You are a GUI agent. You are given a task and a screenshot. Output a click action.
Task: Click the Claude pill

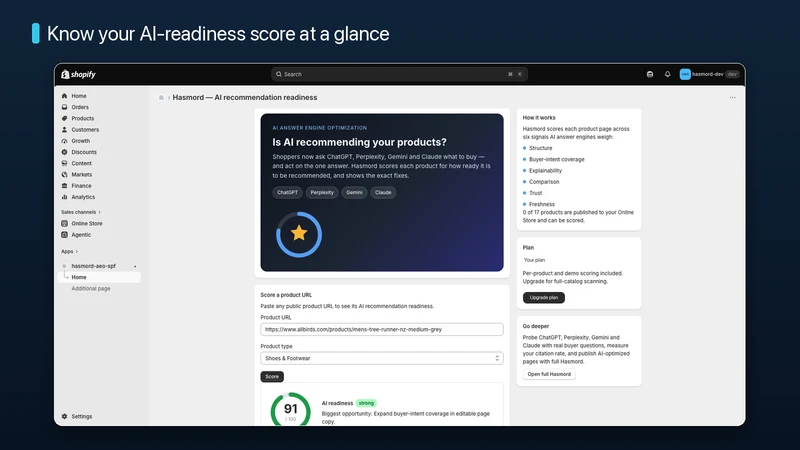(x=383, y=192)
